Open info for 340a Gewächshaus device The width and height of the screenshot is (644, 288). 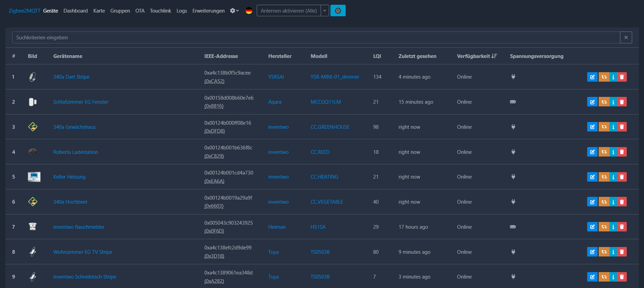coord(613,127)
